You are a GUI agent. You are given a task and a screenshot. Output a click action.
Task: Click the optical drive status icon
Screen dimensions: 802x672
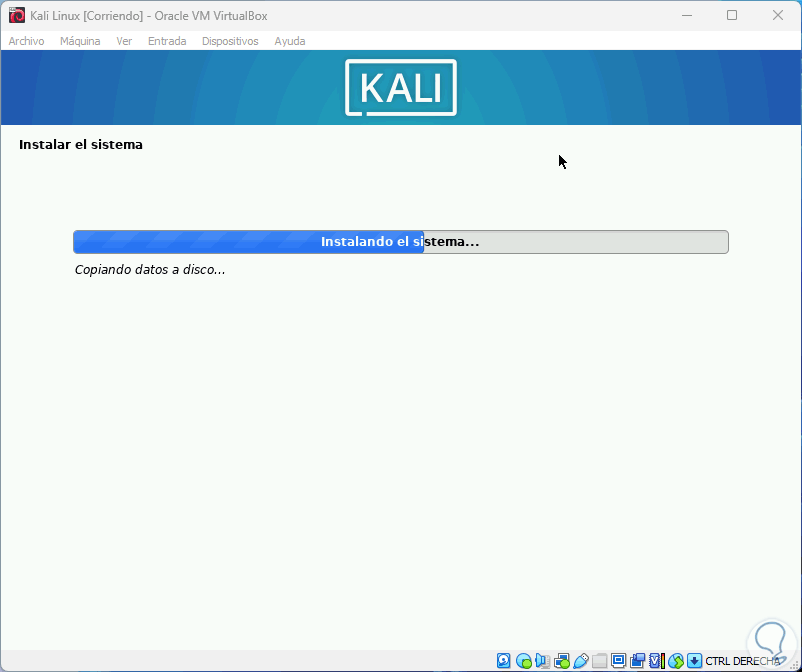tap(523, 661)
